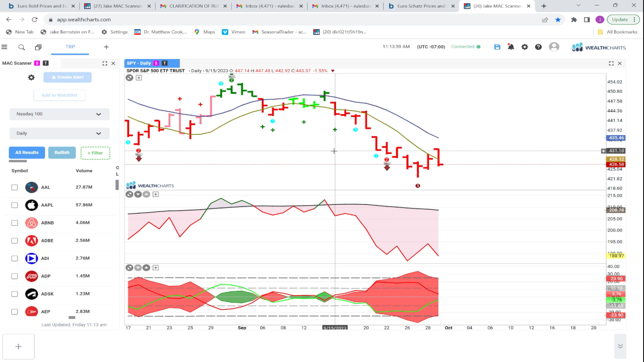
Task: Check the ABNB row checkbox
Action: coord(14,223)
